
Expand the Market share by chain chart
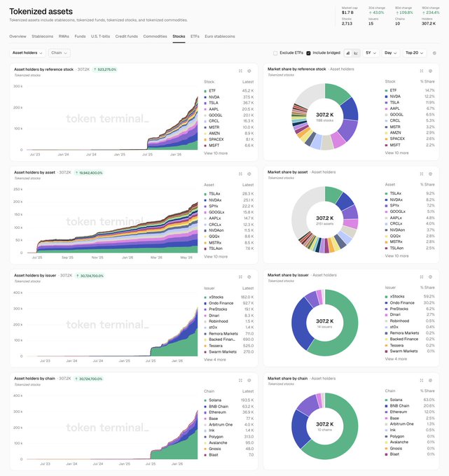[x=422, y=380]
